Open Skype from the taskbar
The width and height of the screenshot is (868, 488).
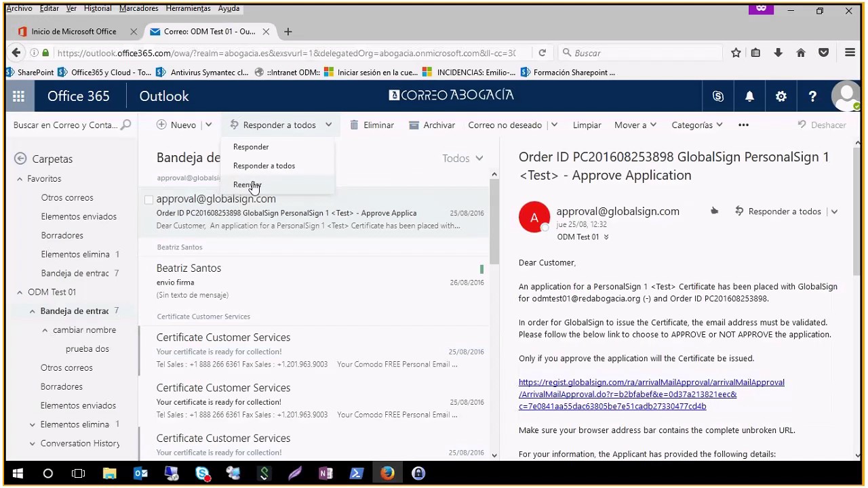pos(203,474)
